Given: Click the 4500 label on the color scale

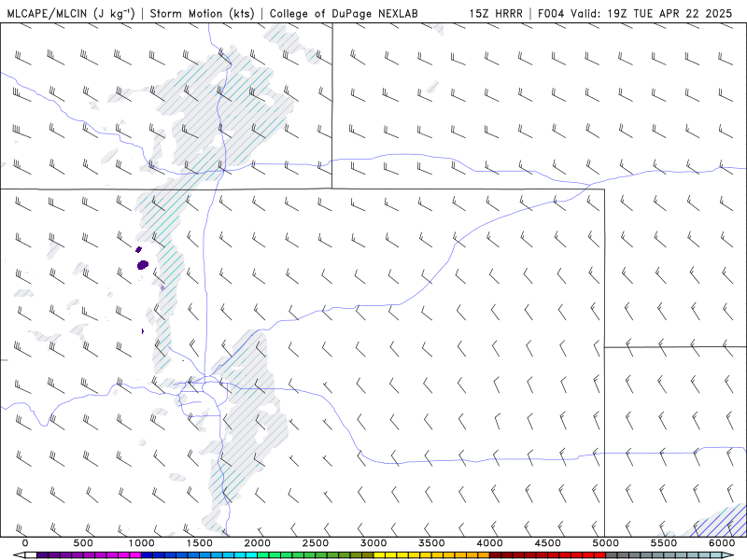Looking at the screenshot, I should click(548, 543).
